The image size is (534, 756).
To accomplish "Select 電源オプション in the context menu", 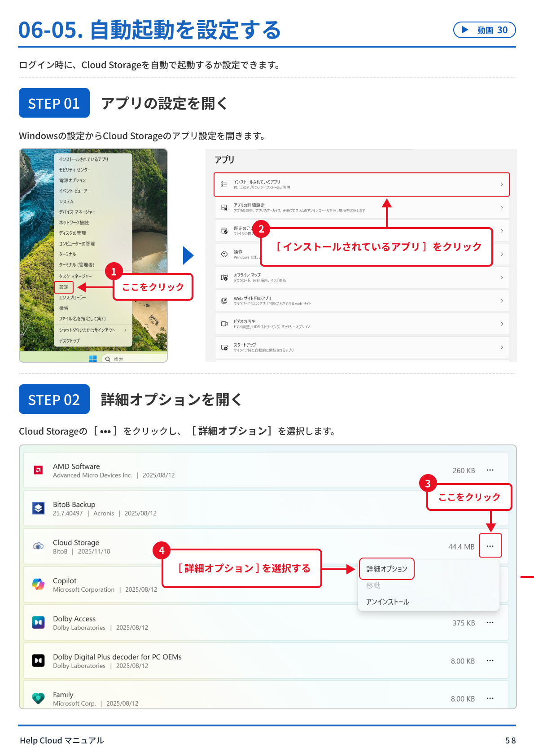I will [72, 180].
